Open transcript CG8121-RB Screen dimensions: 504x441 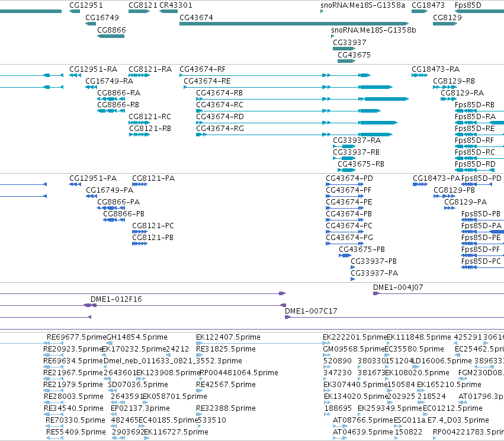(150, 129)
